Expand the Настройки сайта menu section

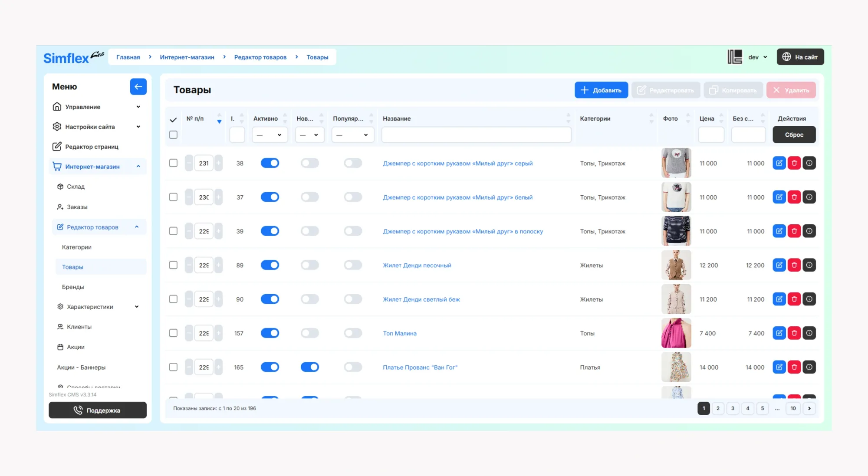[x=97, y=127]
